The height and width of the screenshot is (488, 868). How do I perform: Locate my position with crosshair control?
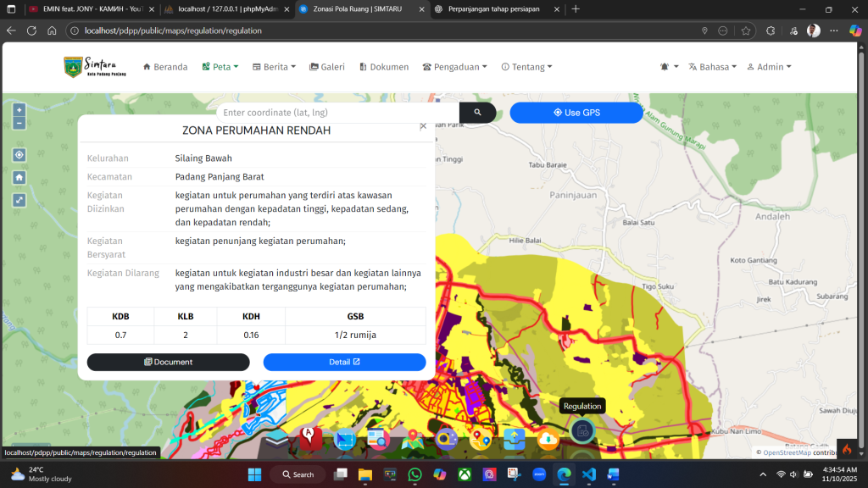pos(19,155)
